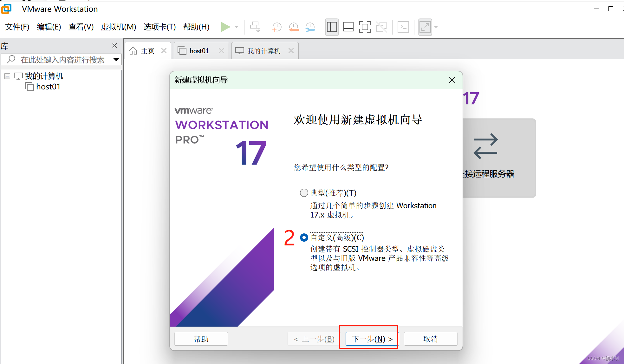The height and width of the screenshot is (364, 624).
Task: Collapse the 我的计算机 tree node
Action: 7,76
